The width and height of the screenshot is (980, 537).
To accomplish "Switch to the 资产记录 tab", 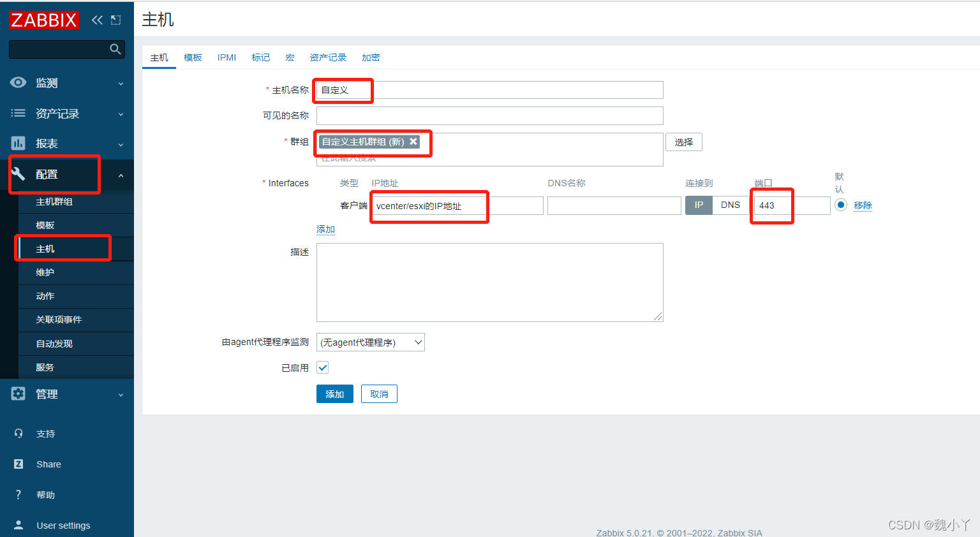I will coord(328,57).
